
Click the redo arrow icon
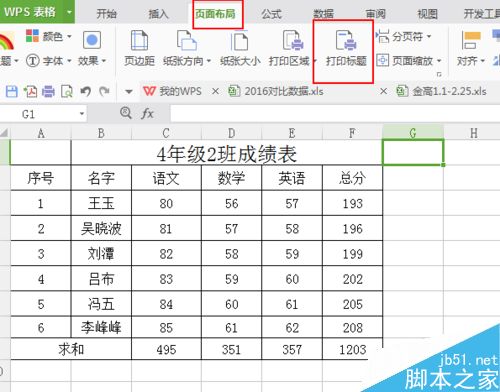105,91
